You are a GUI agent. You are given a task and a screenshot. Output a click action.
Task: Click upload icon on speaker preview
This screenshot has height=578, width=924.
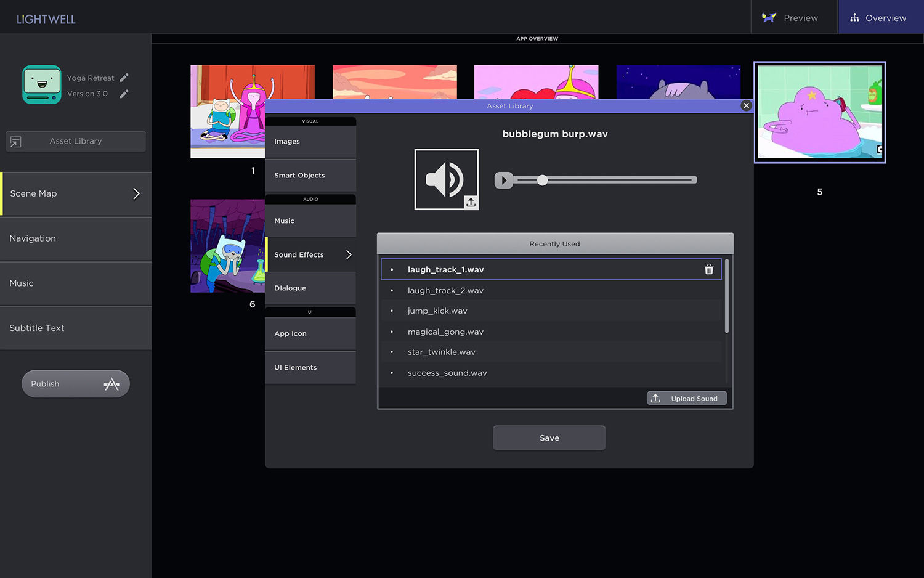pyautogui.click(x=471, y=202)
